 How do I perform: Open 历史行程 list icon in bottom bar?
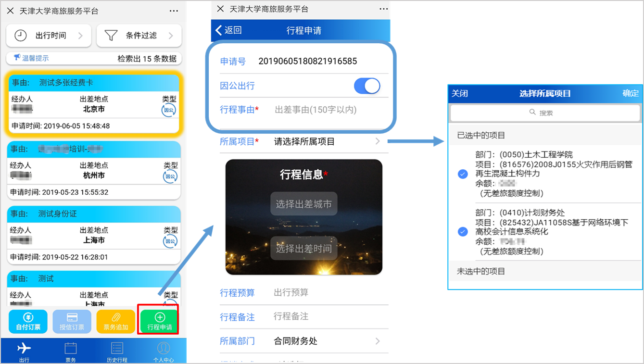point(117,351)
